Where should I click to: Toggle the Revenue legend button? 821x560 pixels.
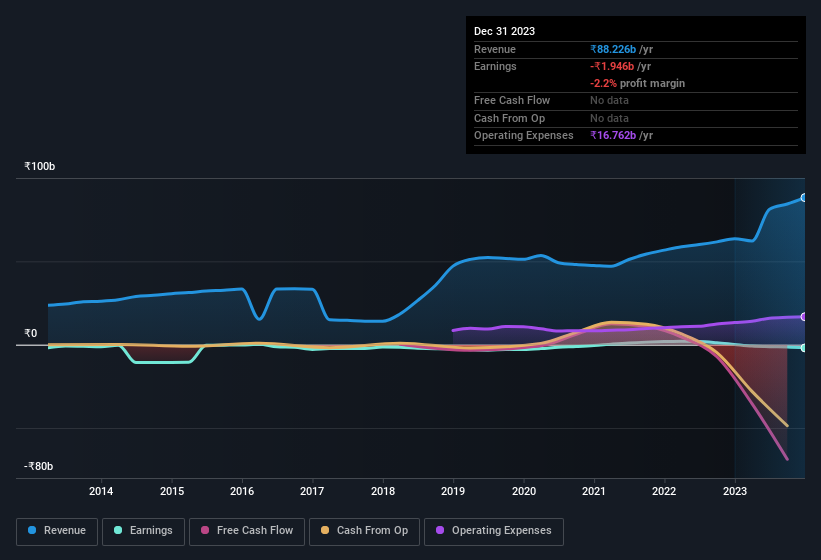pyautogui.click(x=57, y=531)
